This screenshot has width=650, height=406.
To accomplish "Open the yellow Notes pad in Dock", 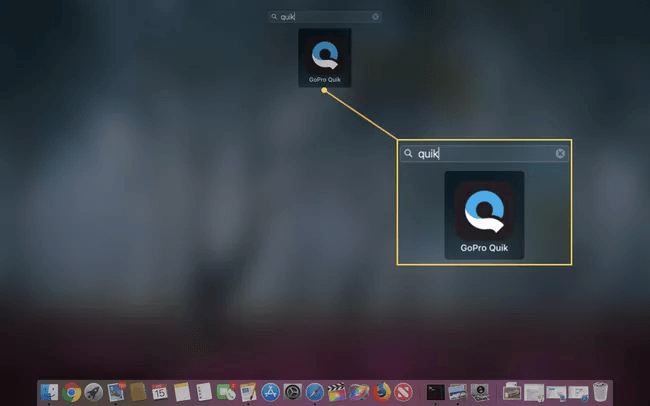I will 182,392.
